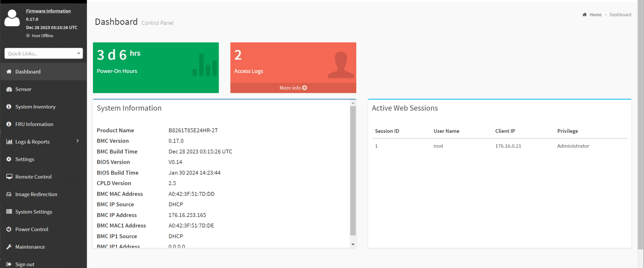Image resolution: width=644 pixels, height=268 pixels.
Task: Click the User Name column header
Action: pos(446,131)
